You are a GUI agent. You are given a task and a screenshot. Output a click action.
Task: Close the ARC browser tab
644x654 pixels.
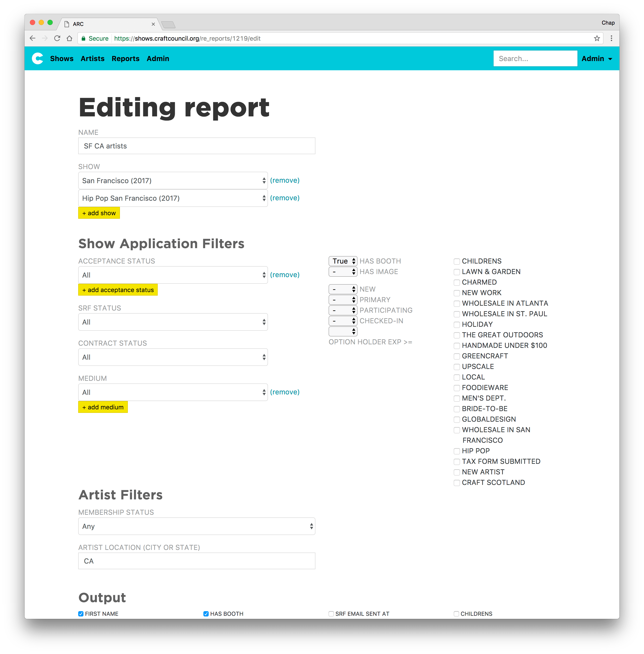153,24
